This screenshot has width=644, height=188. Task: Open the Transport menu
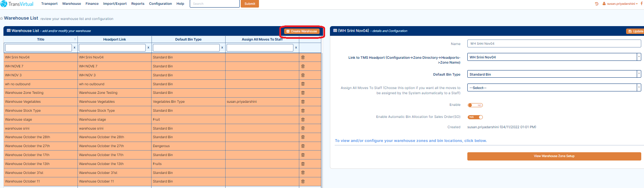coord(49,4)
